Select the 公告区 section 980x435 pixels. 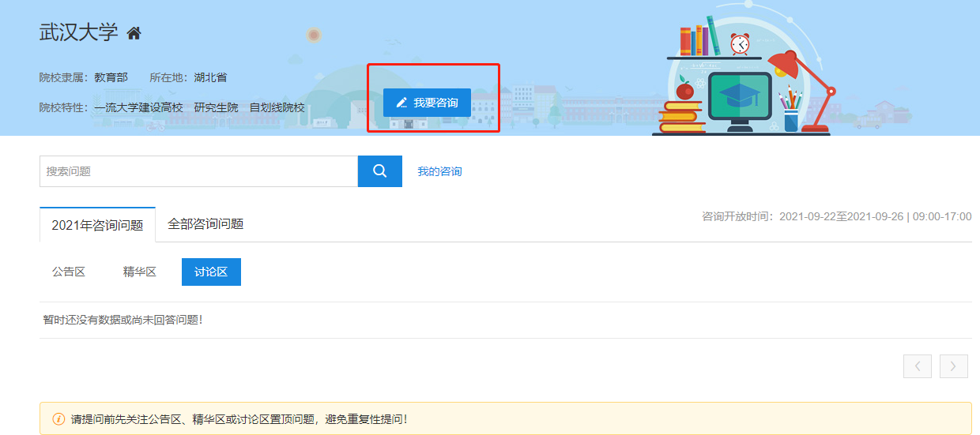coord(69,272)
